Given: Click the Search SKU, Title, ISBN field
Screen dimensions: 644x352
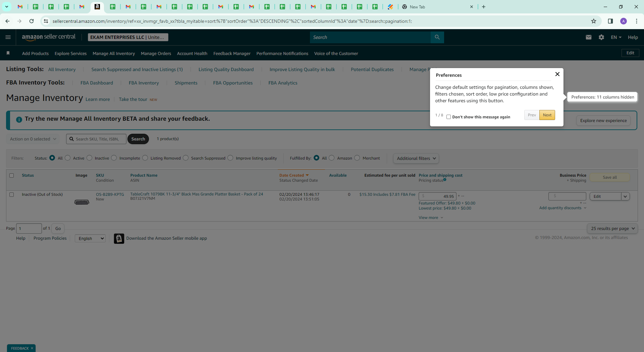Looking at the screenshot, I should (x=96, y=139).
